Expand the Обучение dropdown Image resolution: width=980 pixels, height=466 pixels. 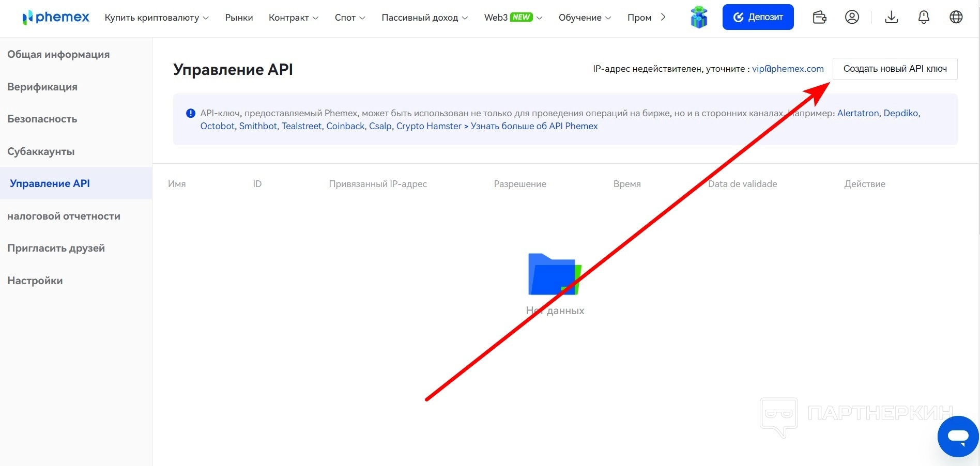[x=585, y=18]
